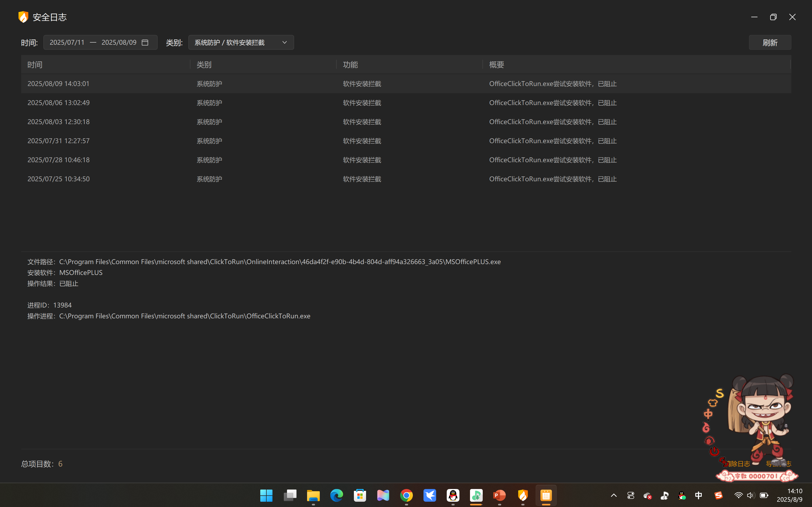Launch Microsoft Edge from the taskbar
812x507 pixels.
pos(336,495)
